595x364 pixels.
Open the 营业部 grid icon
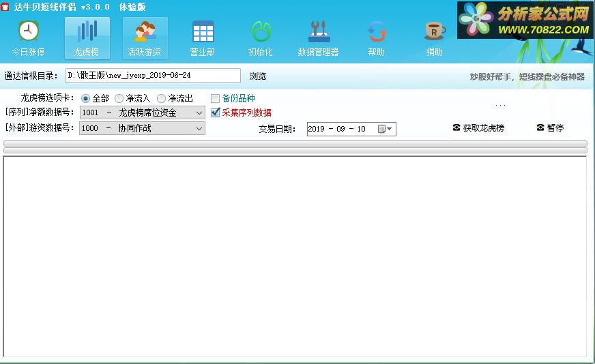pos(203,31)
